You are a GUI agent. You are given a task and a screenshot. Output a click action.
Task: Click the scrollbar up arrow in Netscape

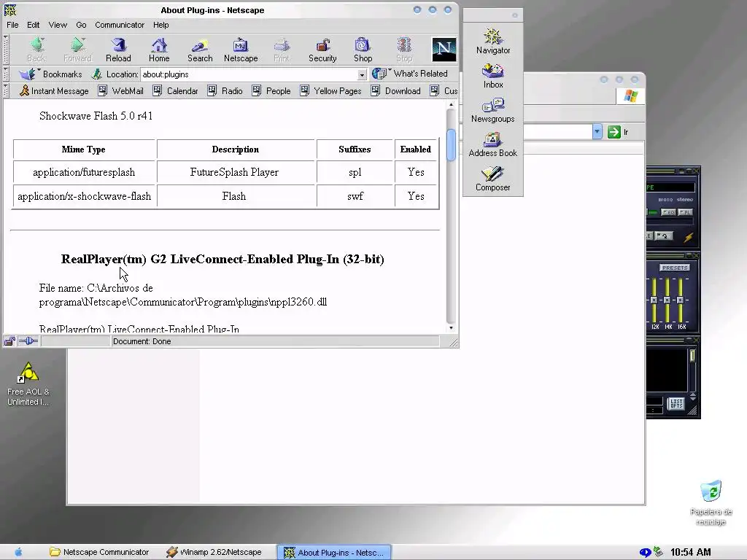(x=451, y=104)
